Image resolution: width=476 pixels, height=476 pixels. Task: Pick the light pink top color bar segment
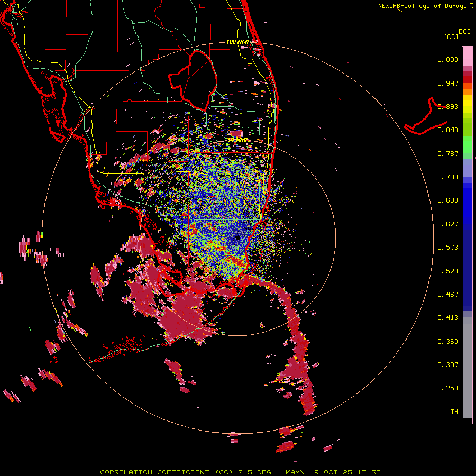pos(467,56)
